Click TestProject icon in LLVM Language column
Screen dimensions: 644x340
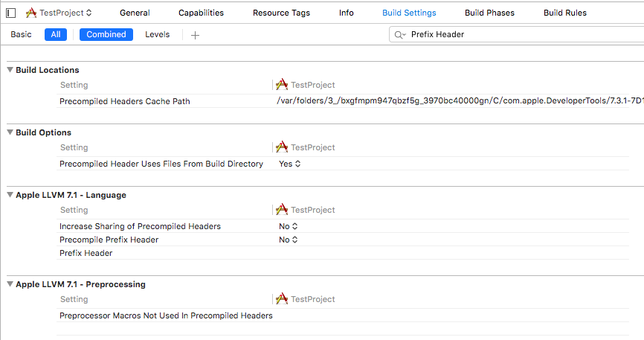[x=282, y=210]
